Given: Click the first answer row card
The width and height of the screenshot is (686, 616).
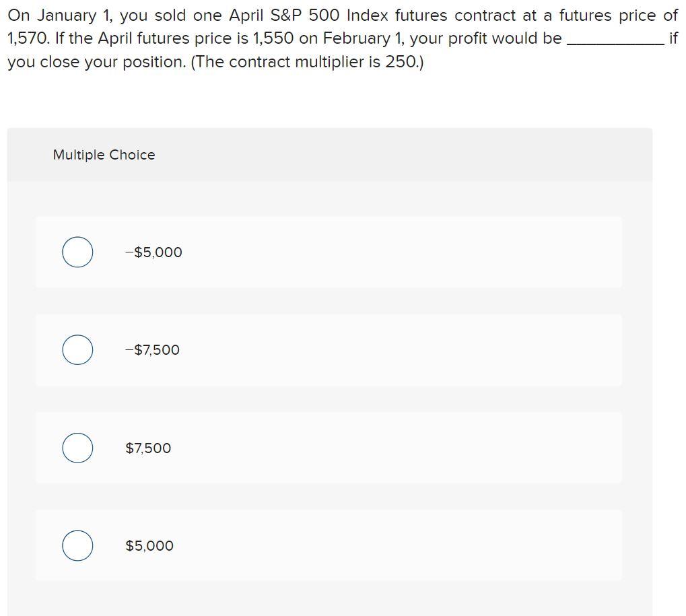Looking at the screenshot, I should 328,252.
